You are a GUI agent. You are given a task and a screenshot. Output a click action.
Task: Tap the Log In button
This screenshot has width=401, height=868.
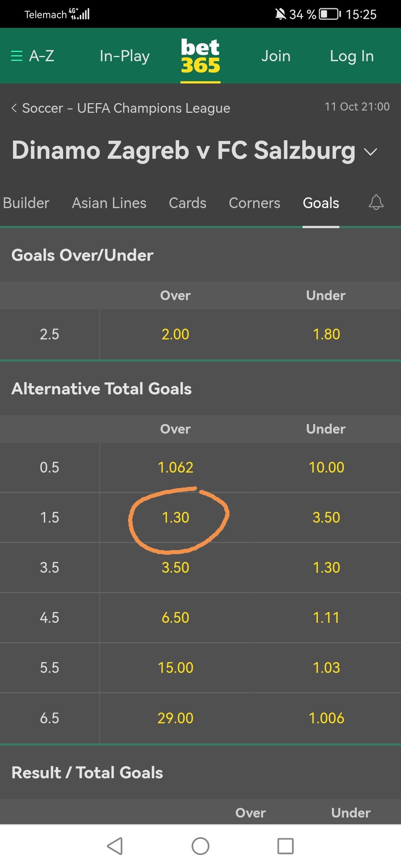pyautogui.click(x=352, y=56)
